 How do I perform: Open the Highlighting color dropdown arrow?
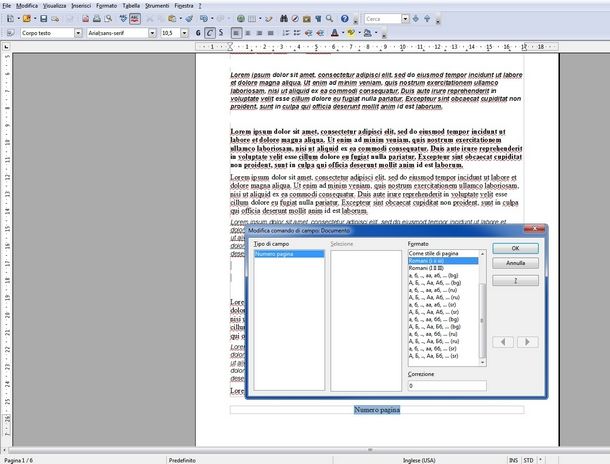tap(359, 33)
